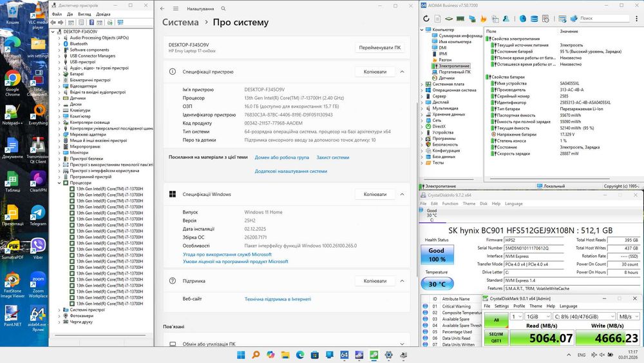The width and height of the screenshot is (644, 363).
Task: Click the SEQ1M Q8T1 test button
Action: point(496,337)
